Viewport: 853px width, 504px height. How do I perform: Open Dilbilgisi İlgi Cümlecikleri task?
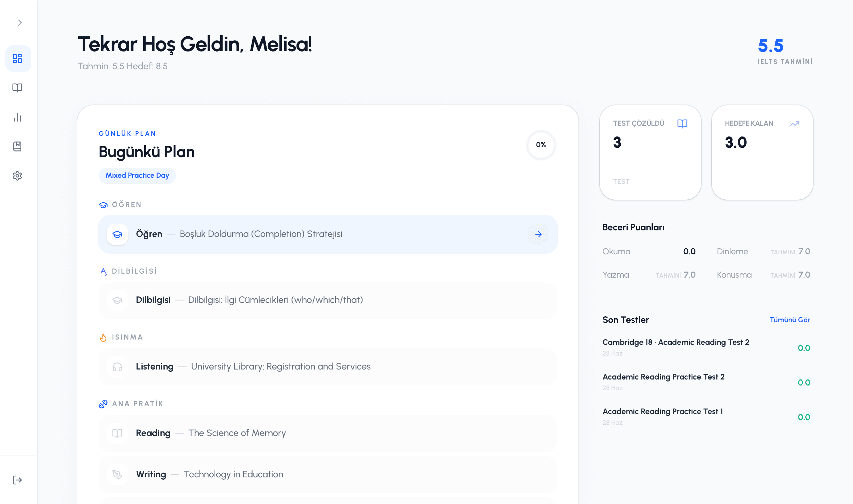click(x=328, y=300)
